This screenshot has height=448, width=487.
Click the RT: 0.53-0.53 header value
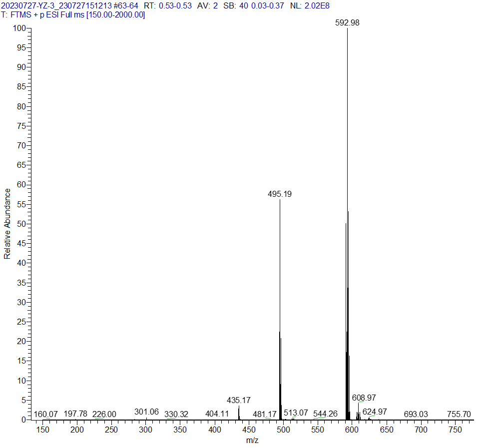pos(168,5)
